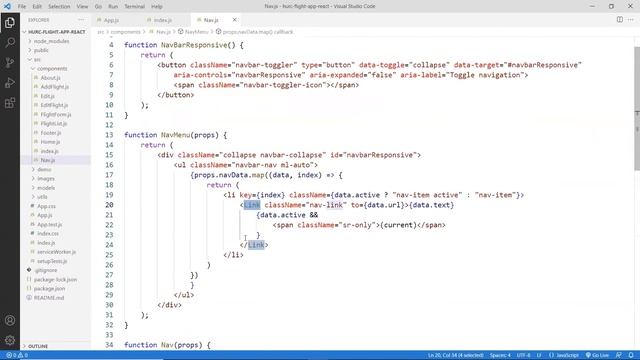This screenshot has width=640, height=360.
Task: Open Run and Debug view
Action: tap(10, 83)
